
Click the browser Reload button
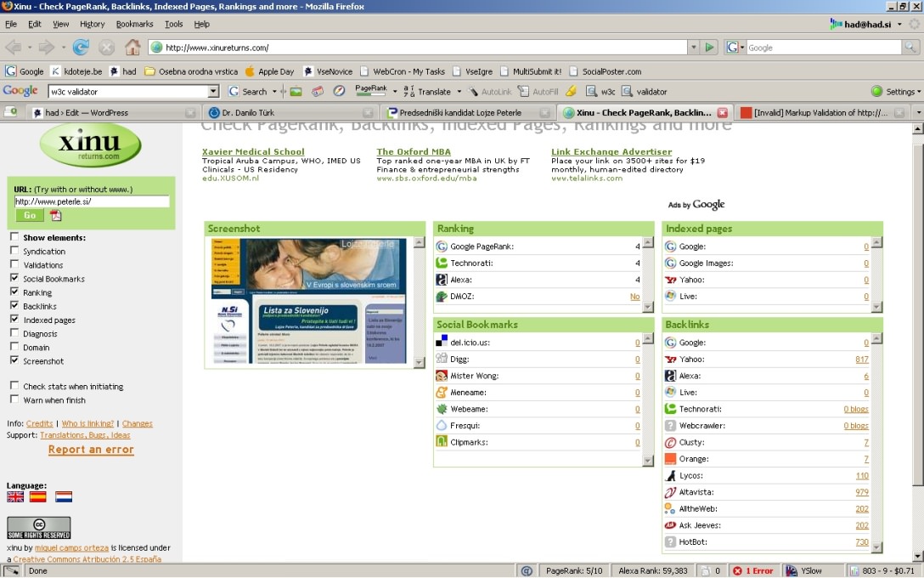[81, 48]
